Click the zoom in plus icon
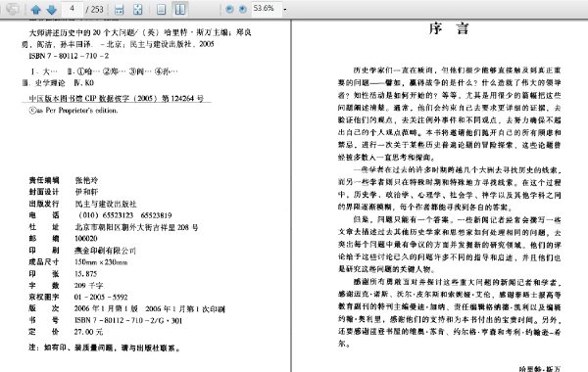Image resolution: width=588 pixels, height=372 pixels. tap(243, 9)
